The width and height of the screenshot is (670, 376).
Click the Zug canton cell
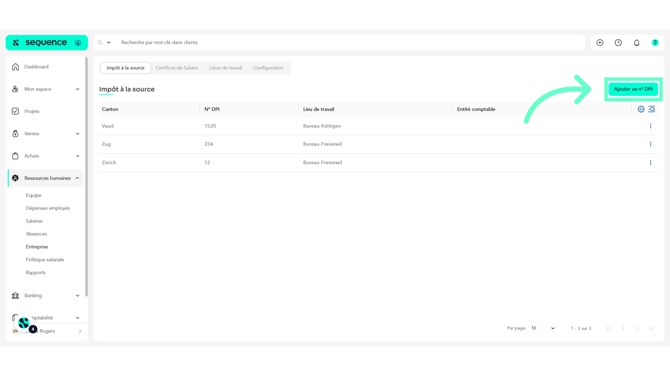coord(106,144)
